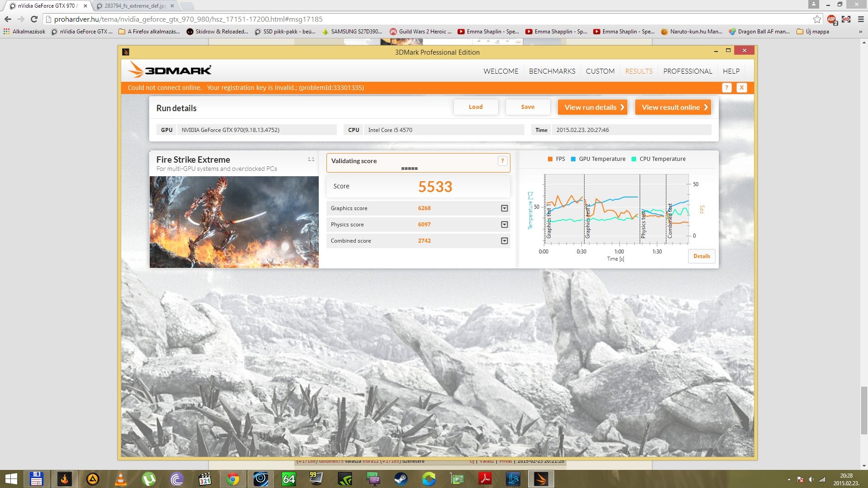Click the orange FPS legend swatch
The height and width of the screenshot is (488, 868).
pos(550,159)
